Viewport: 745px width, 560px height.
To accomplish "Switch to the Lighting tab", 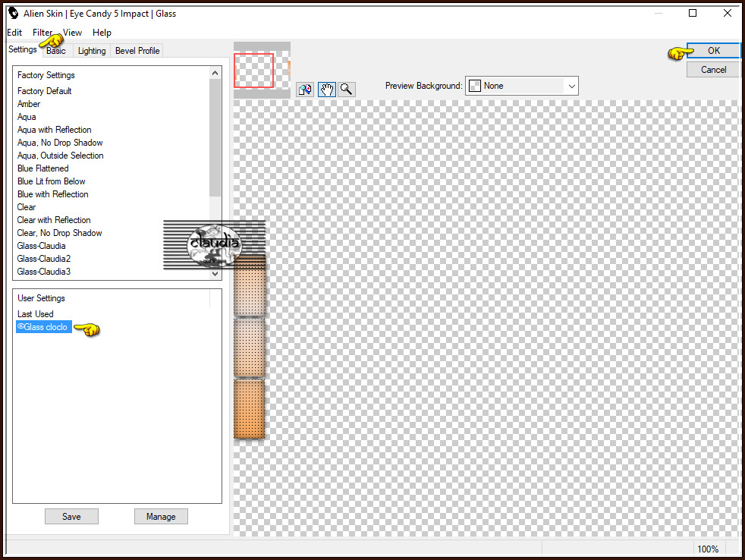I will point(92,51).
